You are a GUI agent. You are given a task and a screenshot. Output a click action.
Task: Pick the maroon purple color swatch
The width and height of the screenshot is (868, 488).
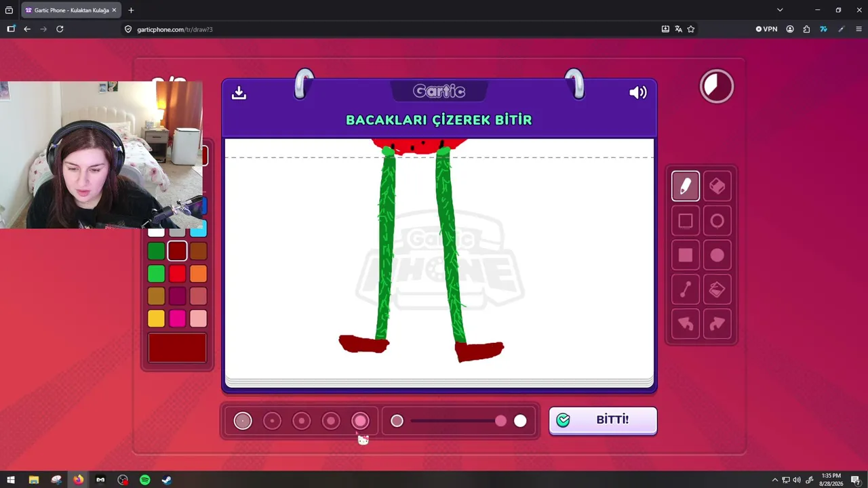tap(177, 296)
